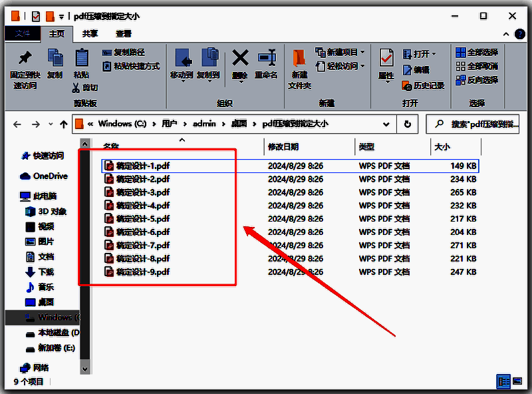Open Properties with the checkmark icon
Viewport: 532px width, 394px height.
[x=386, y=59]
